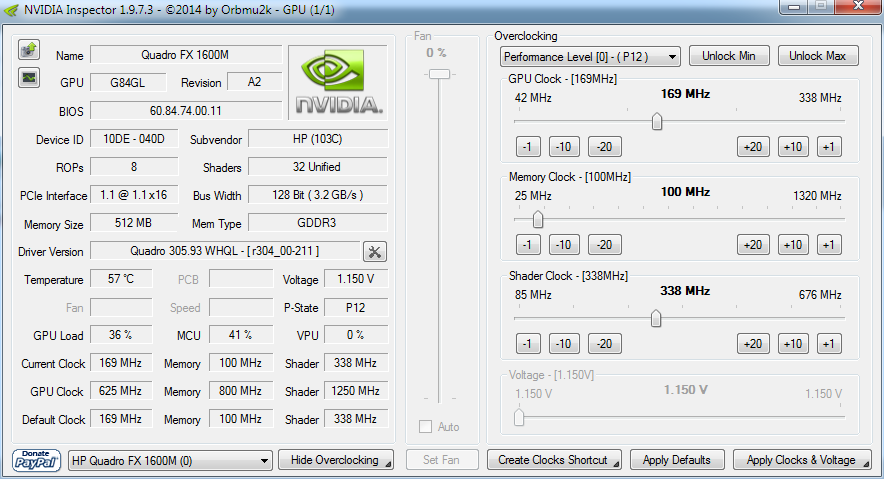Click the Revision value A2
The height and width of the screenshot is (479, 884).
click(x=255, y=82)
